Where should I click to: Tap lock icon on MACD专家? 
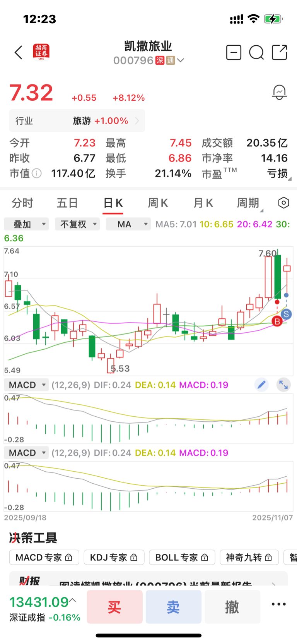[x=68, y=558]
